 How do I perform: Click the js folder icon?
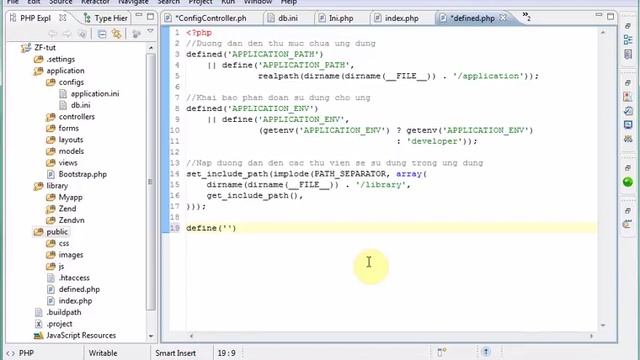coord(51,266)
